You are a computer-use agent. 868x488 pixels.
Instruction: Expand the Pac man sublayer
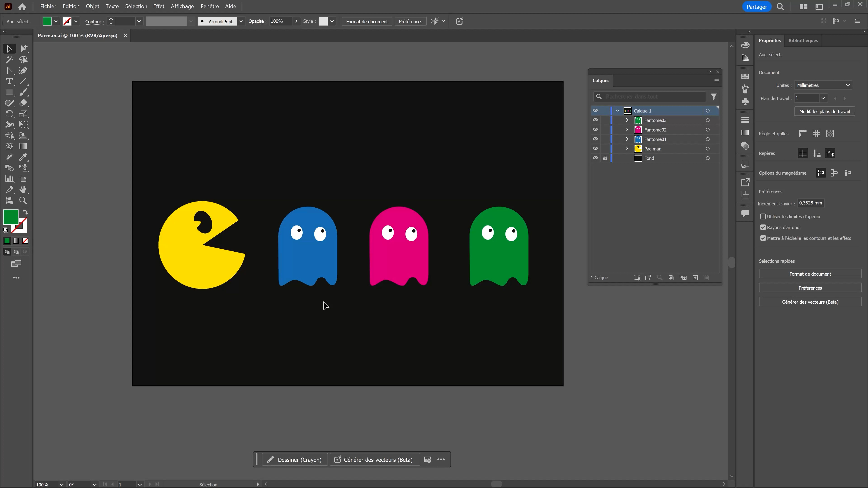click(x=627, y=148)
